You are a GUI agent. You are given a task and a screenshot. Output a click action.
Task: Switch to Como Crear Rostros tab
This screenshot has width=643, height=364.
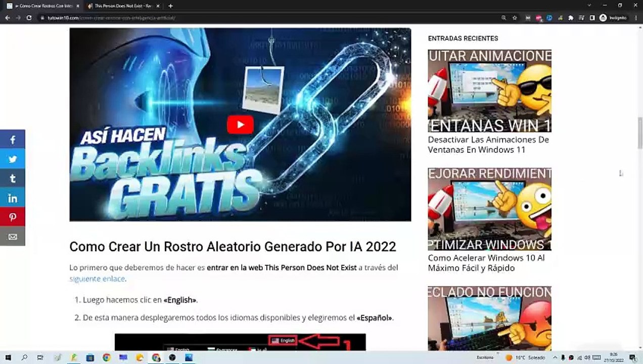42,6
